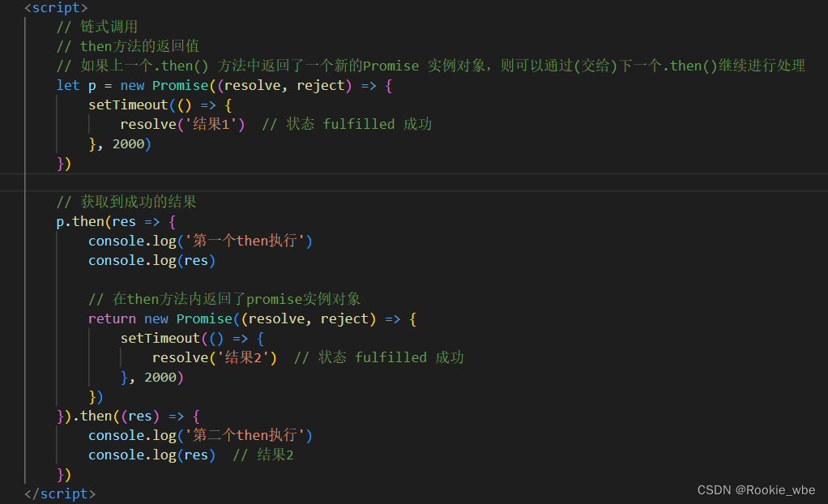Viewport: 828px width, 504px height.
Task: Click console.log('第一个then执行')
Action: (201, 241)
